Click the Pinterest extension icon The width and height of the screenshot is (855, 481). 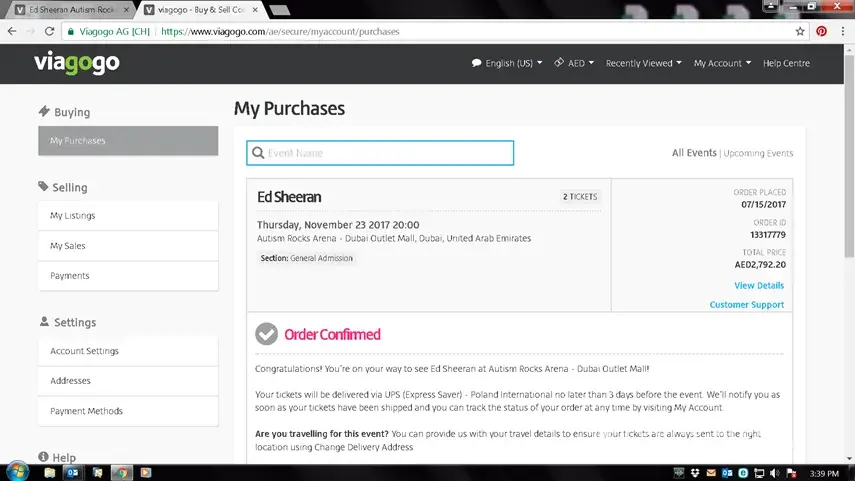tap(821, 31)
